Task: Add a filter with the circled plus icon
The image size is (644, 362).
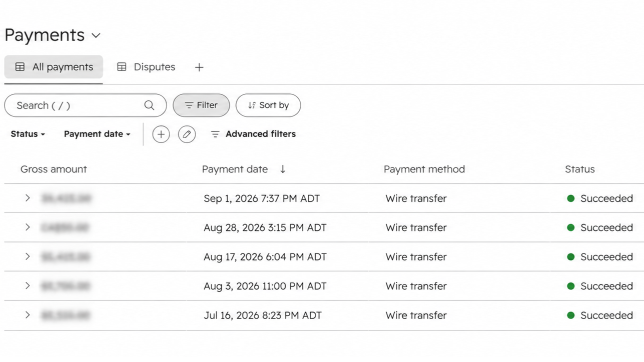Action: point(161,134)
